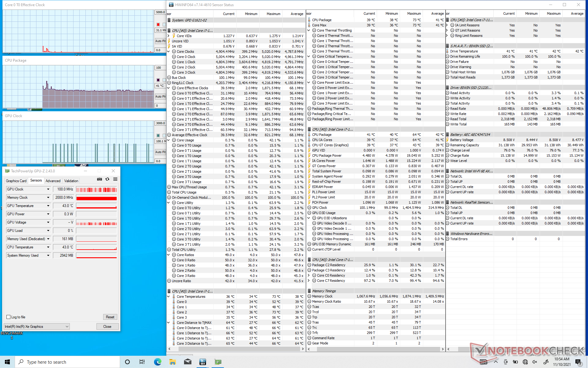Take a GPU-Z screenshot with camera icon
Viewport: 588px width, 368px height.
tap(100, 179)
